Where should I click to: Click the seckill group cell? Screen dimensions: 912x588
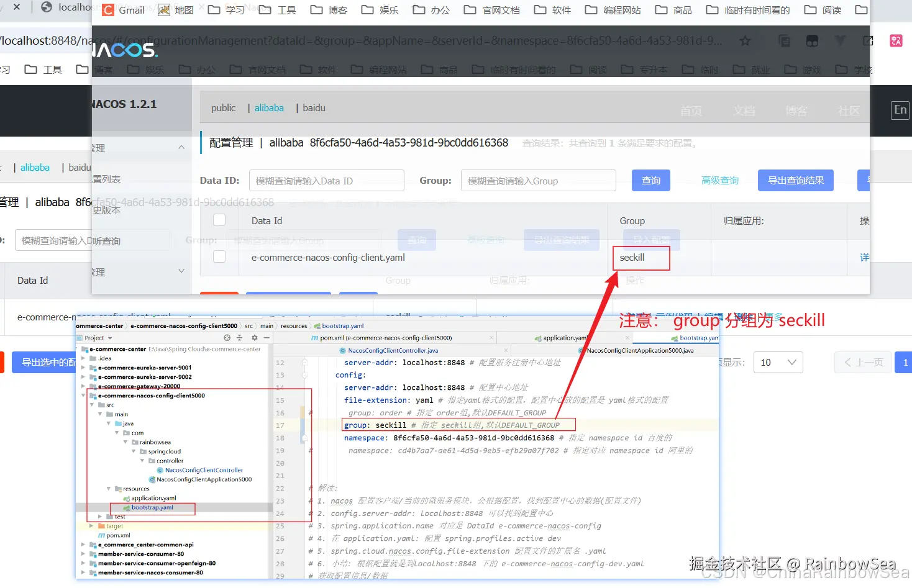tap(632, 258)
